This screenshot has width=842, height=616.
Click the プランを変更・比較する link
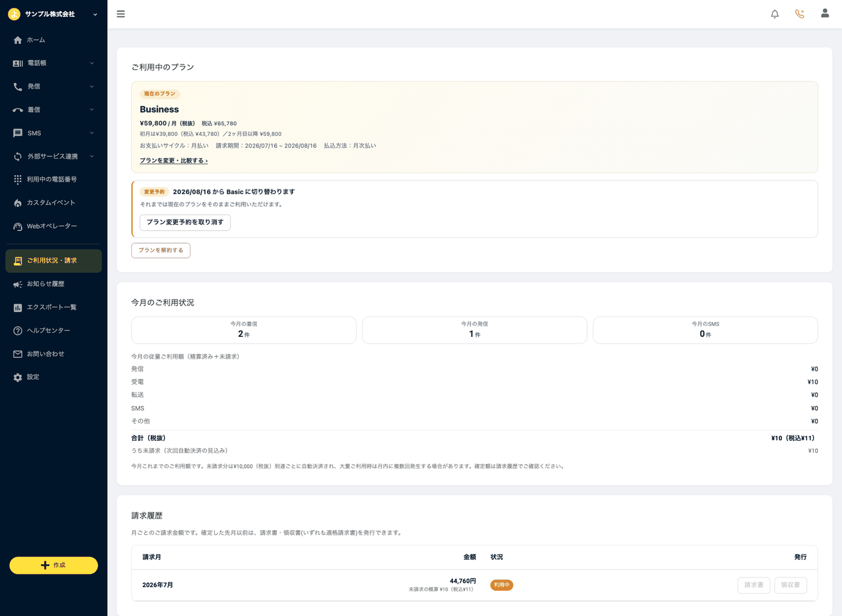click(x=174, y=161)
